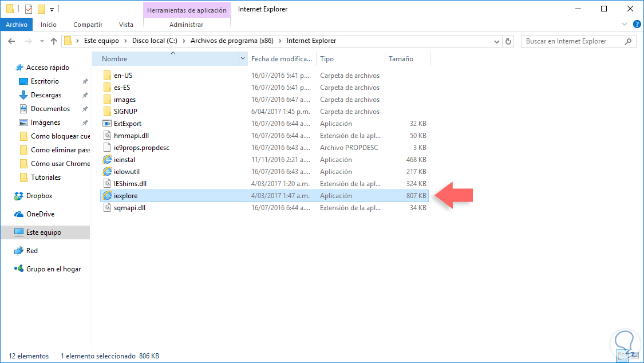Select the iexplore application icon

pyautogui.click(x=107, y=195)
